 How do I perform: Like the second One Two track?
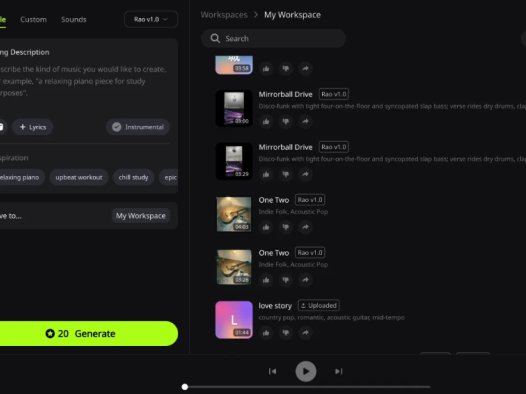[x=266, y=280]
